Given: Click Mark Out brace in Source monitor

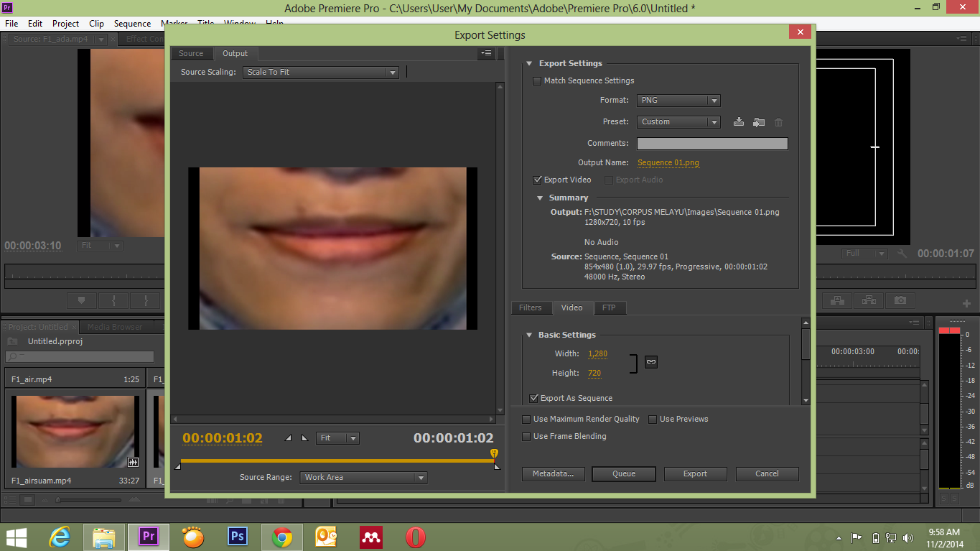Looking at the screenshot, I should pos(146,300).
